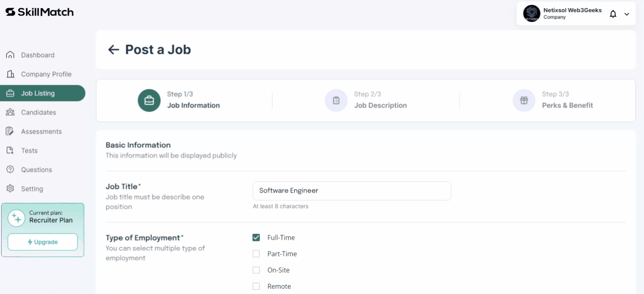Click the Netixsol Web3Geeks company avatar

pyautogui.click(x=531, y=13)
